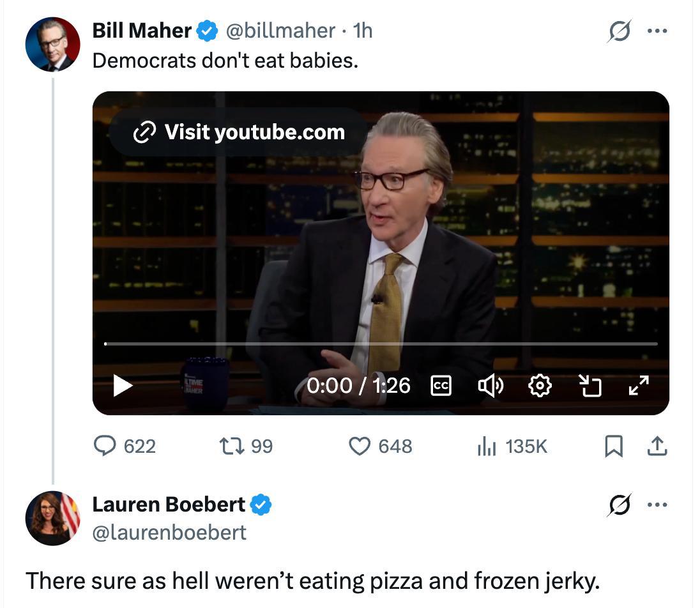The height and width of the screenshot is (608, 700).
Task: Visit youtube.com link on video
Action: click(x=239, y=132)
